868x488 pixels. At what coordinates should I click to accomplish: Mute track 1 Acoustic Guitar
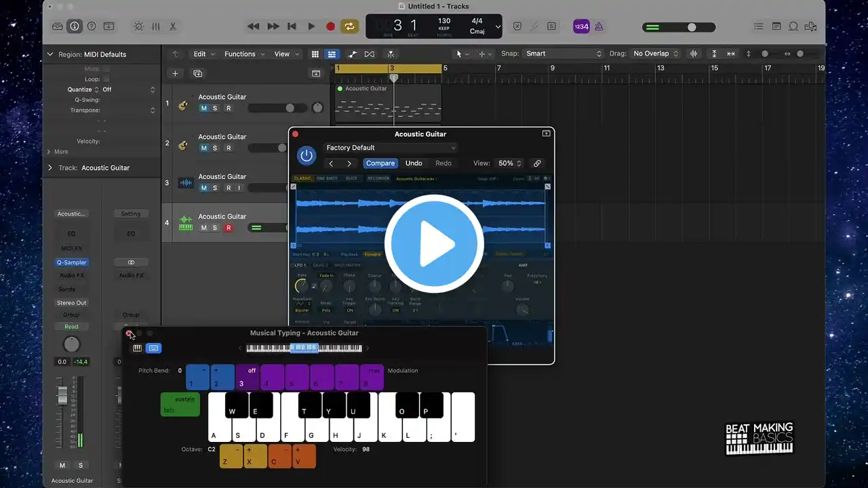click(x=203, y=108)
